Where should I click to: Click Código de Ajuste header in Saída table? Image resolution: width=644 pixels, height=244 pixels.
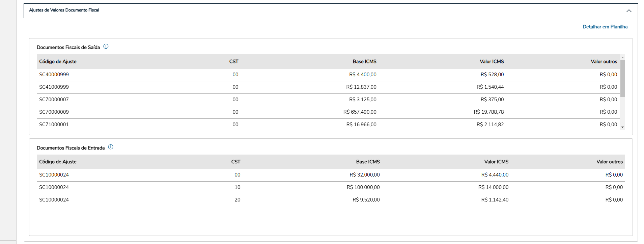click(x=58, y=61)
